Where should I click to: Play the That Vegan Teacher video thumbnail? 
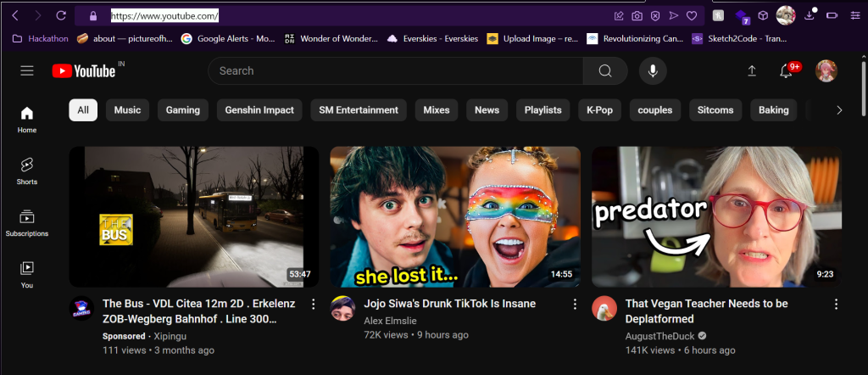[716, 216]
